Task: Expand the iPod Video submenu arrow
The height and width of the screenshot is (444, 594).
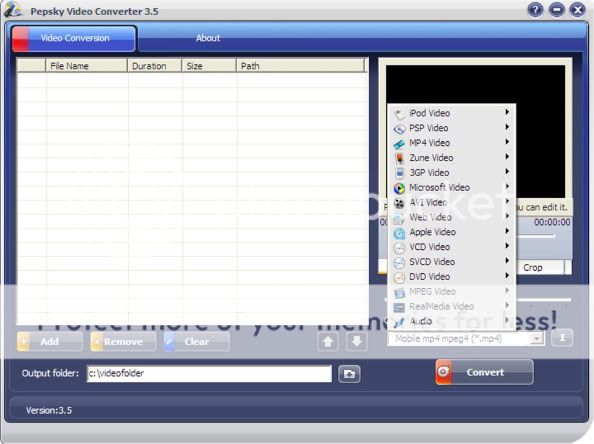Action: point(507,112)
